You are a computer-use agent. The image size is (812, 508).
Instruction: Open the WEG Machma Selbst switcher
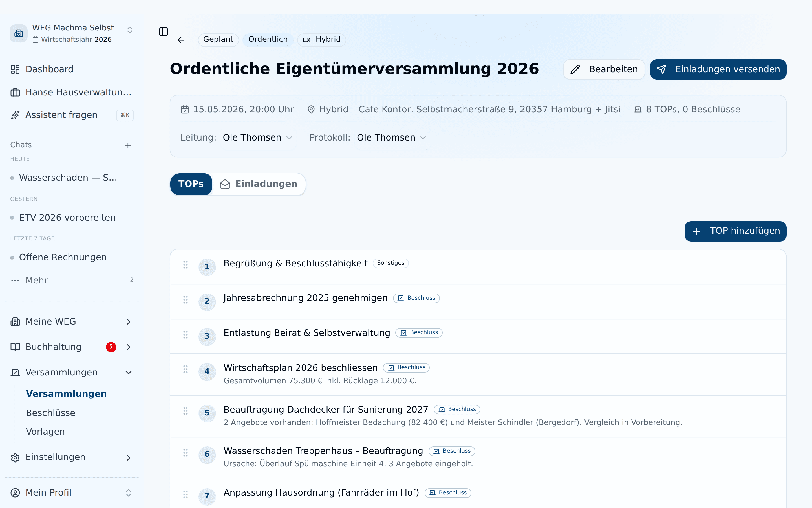pyautogui.click(x=72, y=33)
